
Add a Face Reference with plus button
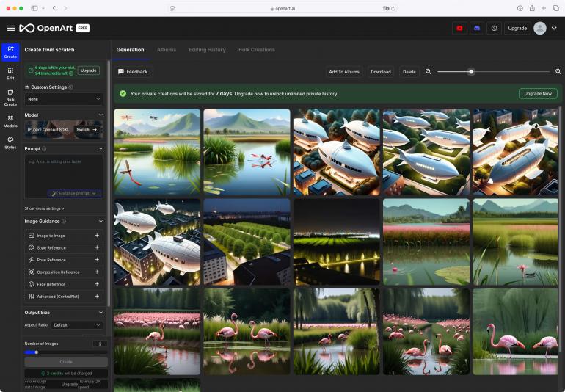tap(96, 284)
